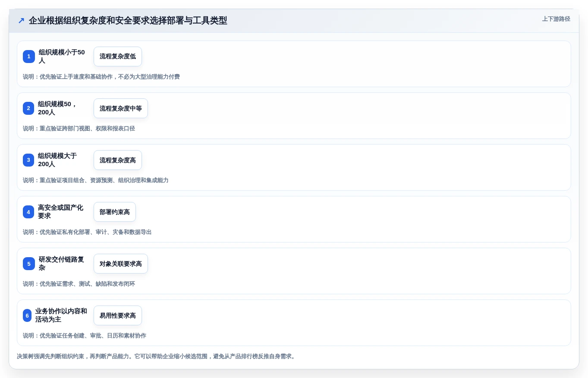Select step badge number 6
The width and height of the screenshot is (588, 378).
(27, 315)
